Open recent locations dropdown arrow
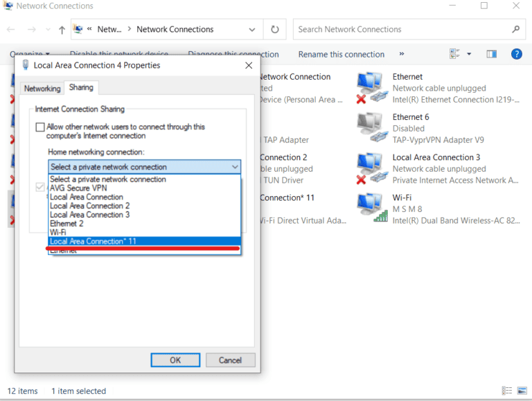This screenshot has height=401, width=532. (48, 30)
